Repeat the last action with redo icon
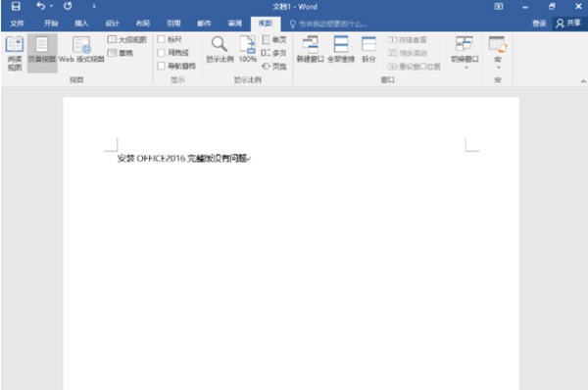Image resolution: width=588 pixels, height=390 pixels. point(68,6)
